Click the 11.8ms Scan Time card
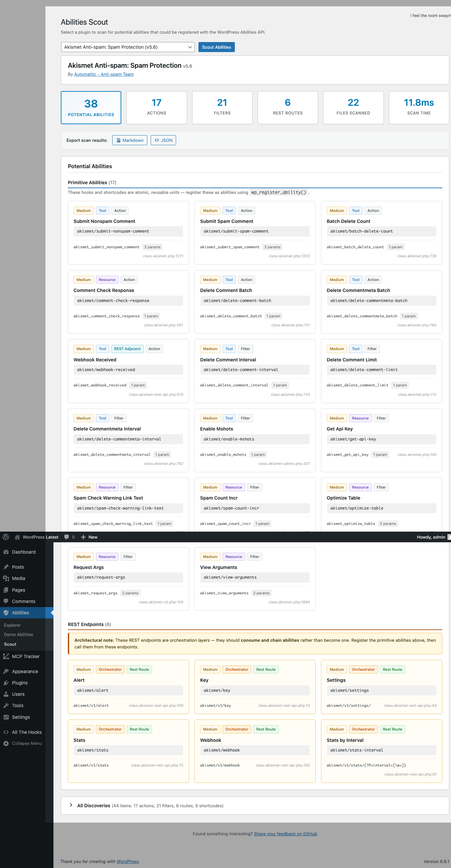 click(419, 107)
